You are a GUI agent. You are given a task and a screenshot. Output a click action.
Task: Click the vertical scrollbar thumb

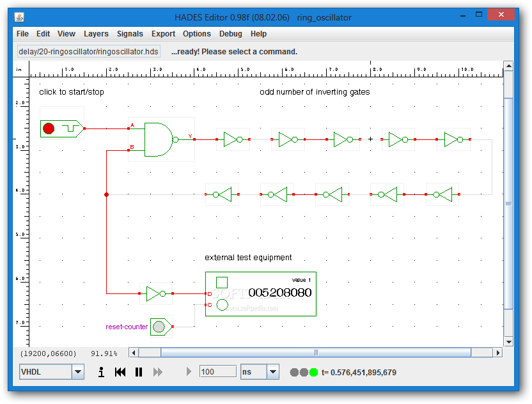[508, 203]
